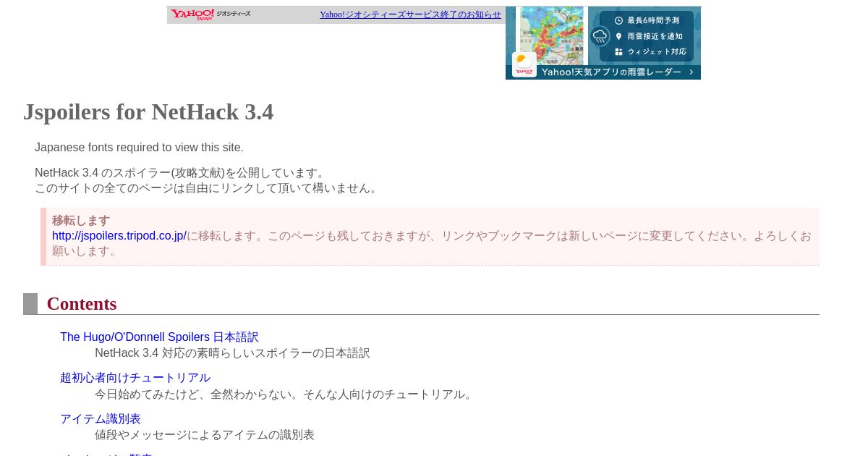This screenshot has height=456, width=868.
Task: Click the tutorial description starting 今日始めてみたけど
Action: pyautogui.click(x=285, y=394)
